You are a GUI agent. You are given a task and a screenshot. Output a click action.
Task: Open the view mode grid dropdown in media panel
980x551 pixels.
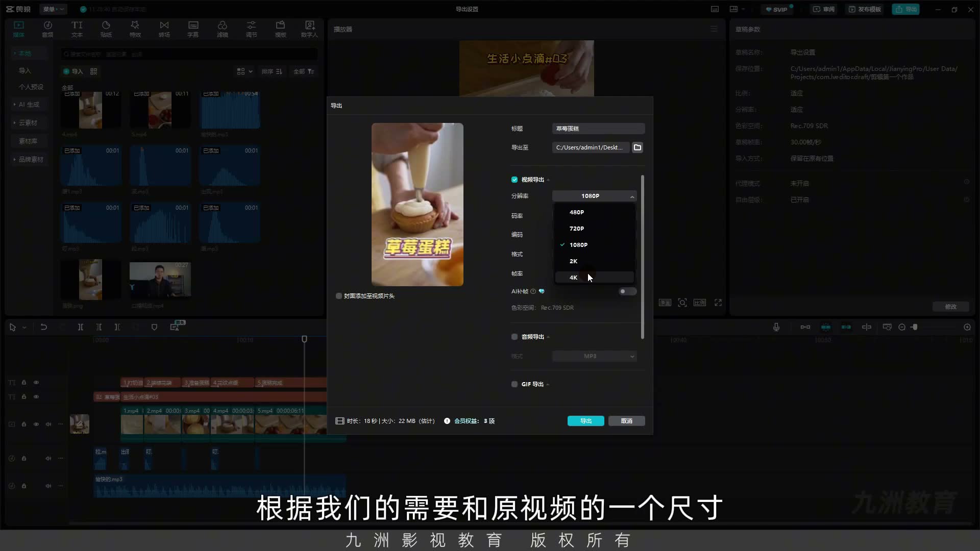pyautogui.click(x=244, y=71)
